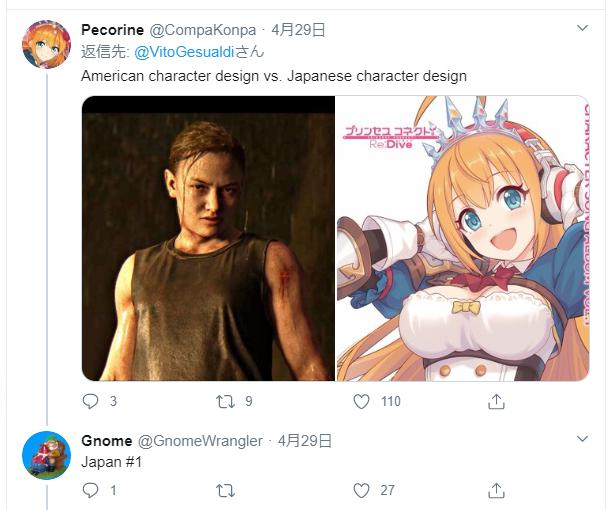Visit @GnomeWrangler handle profile
Image resolution: width=615 pixels, height=510 pixels.
200,441
